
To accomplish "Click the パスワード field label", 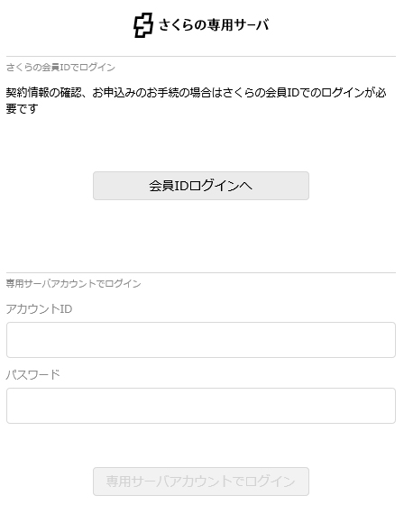I will point(32,374).
